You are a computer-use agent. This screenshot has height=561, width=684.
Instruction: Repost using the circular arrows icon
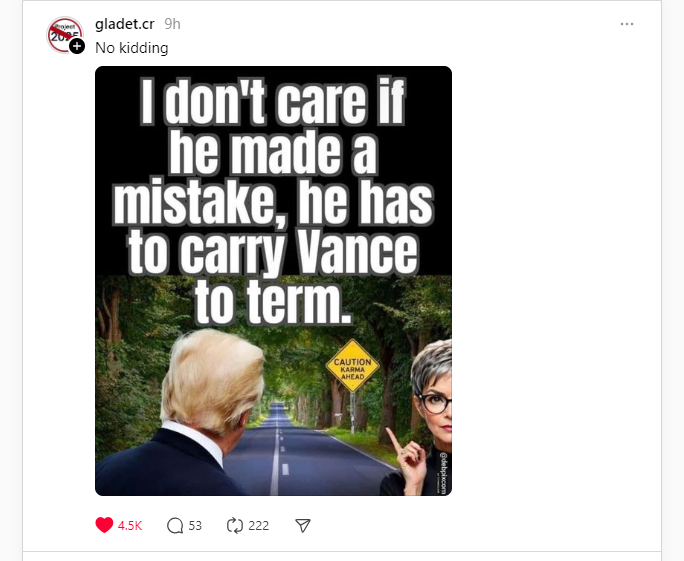236,525
